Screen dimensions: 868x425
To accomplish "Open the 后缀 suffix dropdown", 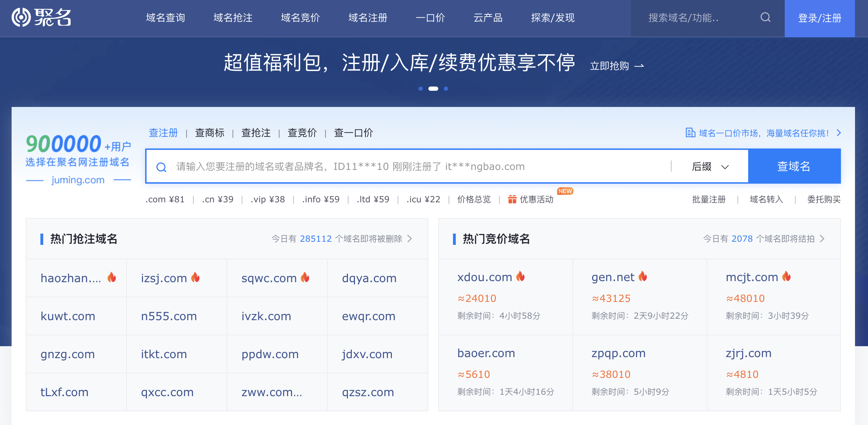I will 710,166.
